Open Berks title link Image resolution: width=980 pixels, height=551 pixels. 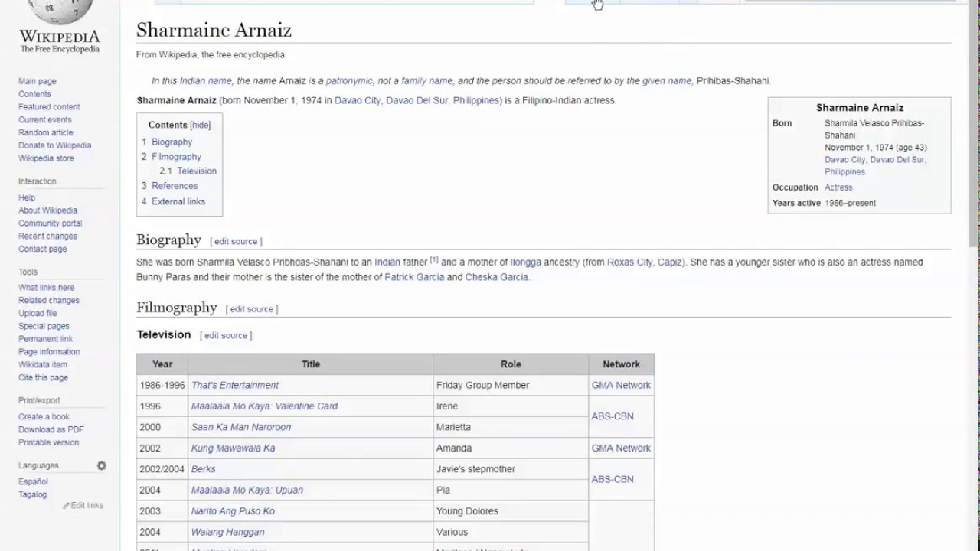click(204, 469)
